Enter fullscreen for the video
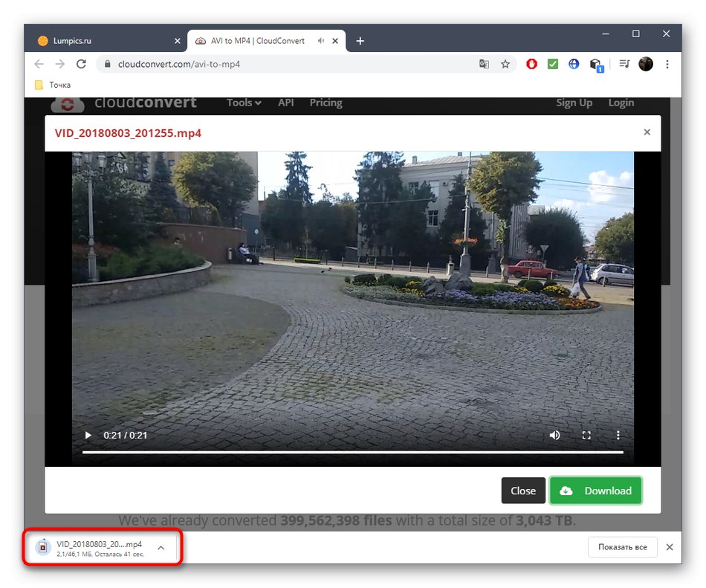Image resolution: width=706 pixels, height=588 pixels. (x=586, y=435)
